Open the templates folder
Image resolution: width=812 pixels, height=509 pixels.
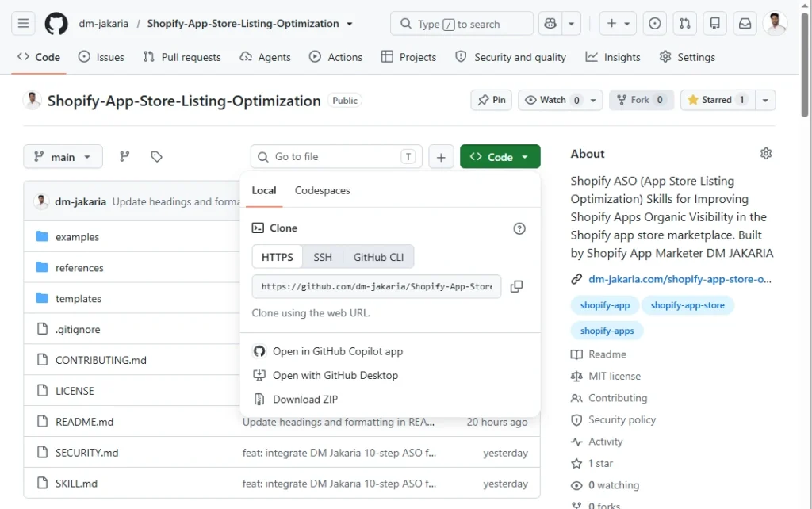79,298
